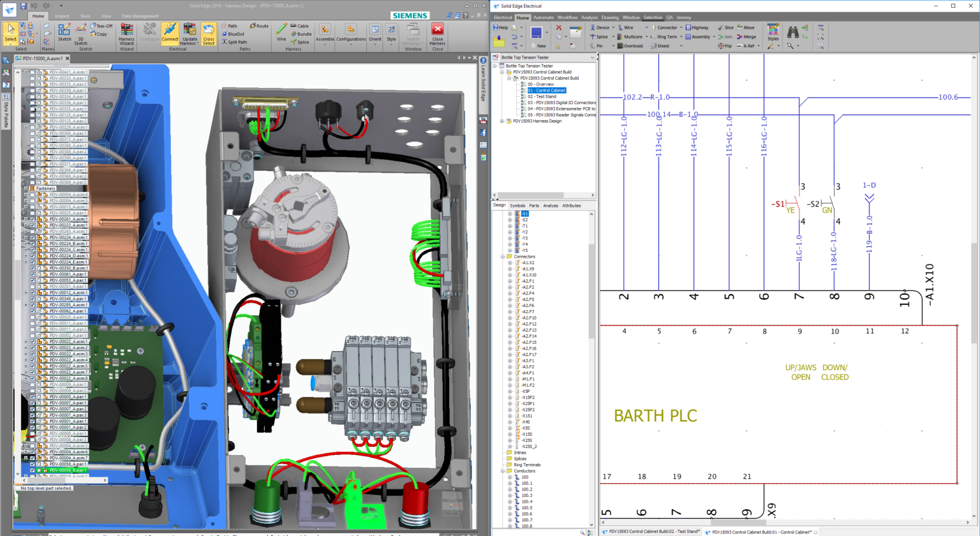The image size is (980, 536).
Task: Collapse the Connectors tree node
Action: 503,257
